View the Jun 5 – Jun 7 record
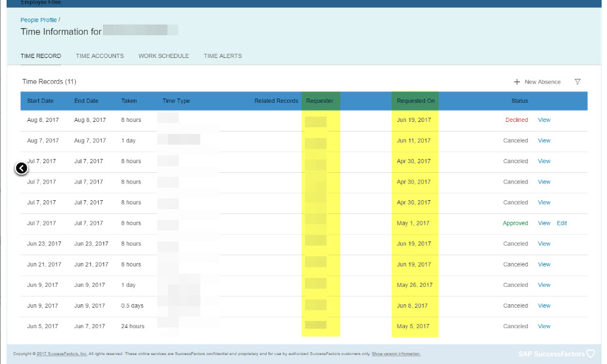 pyautogui.click(x=544, y=326)
